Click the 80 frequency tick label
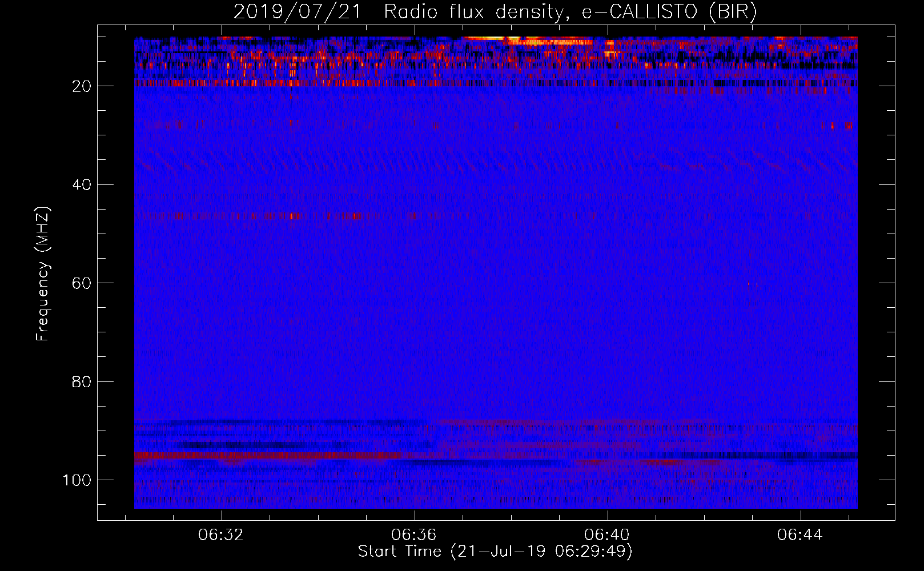924x571 pixels. (82, 382)
